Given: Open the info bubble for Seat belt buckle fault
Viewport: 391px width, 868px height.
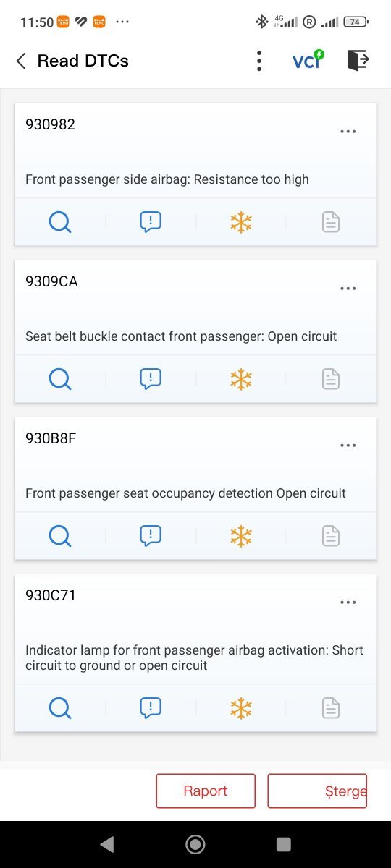Looking at the screenshot, I should 150,379.
